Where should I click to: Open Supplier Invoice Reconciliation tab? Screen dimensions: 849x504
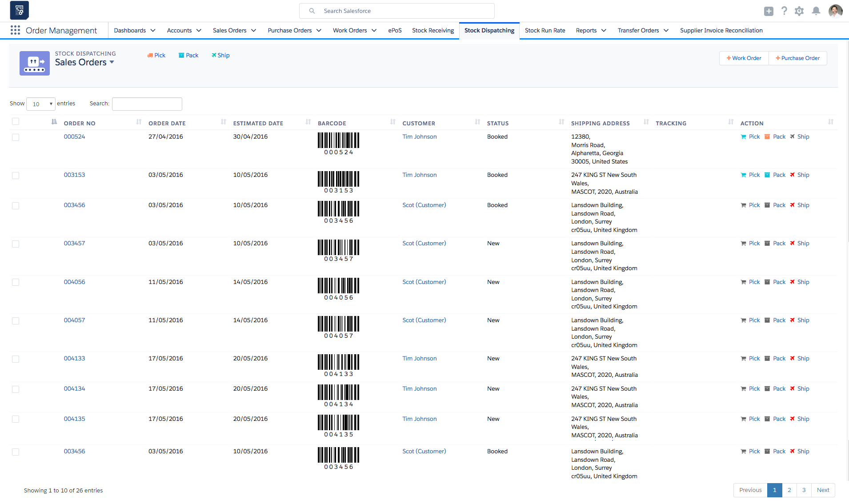(721, 31)
